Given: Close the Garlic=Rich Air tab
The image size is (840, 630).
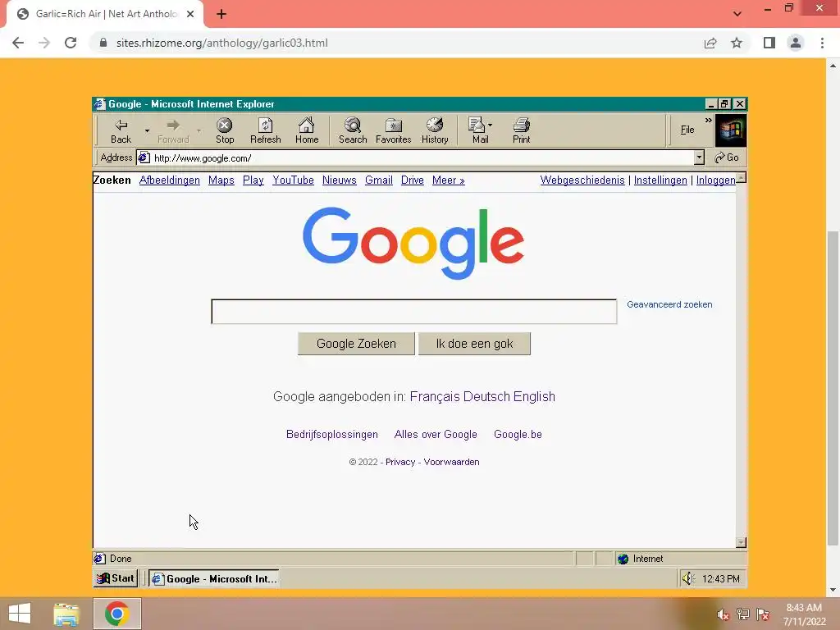Looking at the screenshot, I should (190, 14).
